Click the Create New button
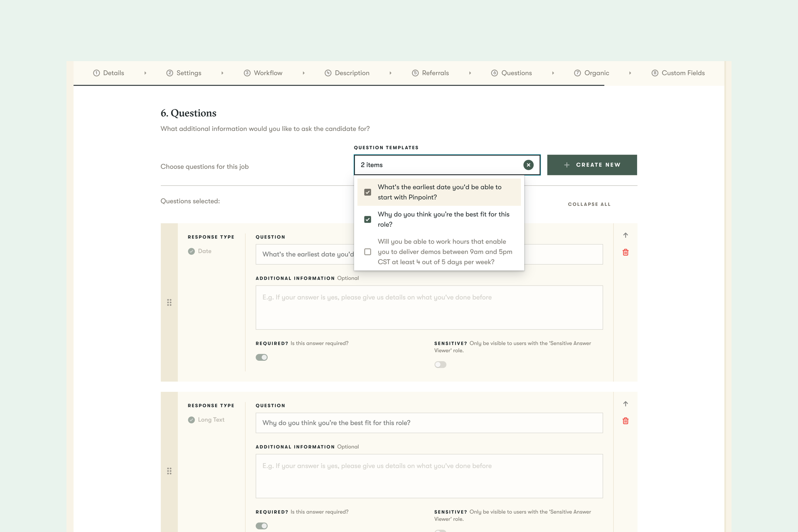 click(592, 165)
